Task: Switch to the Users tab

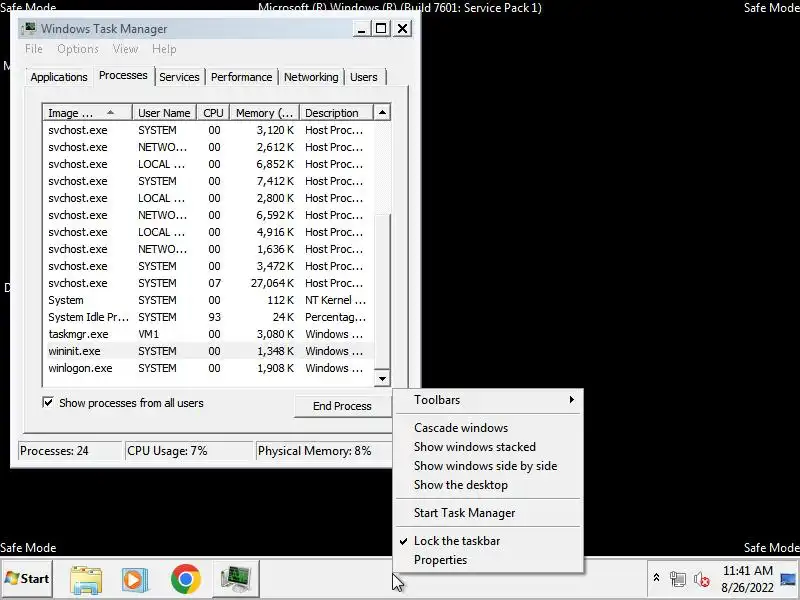Action: [x=364, y=77]
